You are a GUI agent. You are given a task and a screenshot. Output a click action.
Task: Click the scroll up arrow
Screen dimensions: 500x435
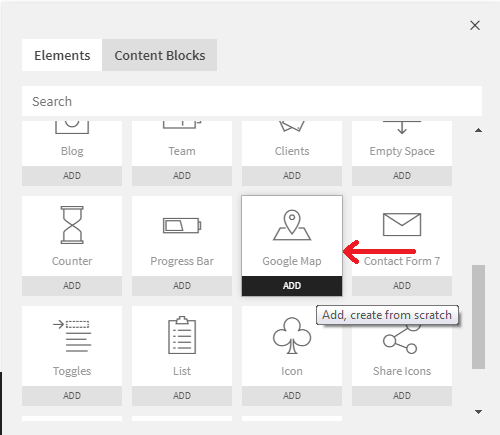tap(478, 130)
